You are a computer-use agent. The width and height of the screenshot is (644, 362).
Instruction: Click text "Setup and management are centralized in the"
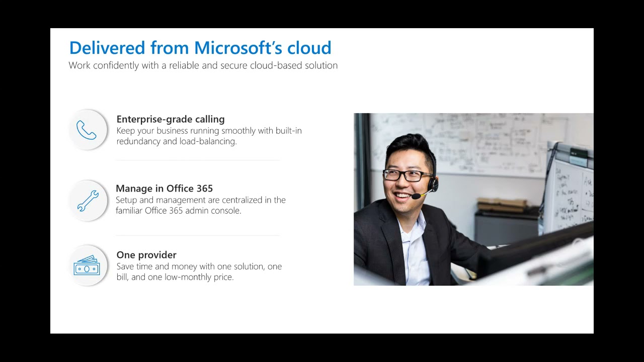[x=201, y=200]
